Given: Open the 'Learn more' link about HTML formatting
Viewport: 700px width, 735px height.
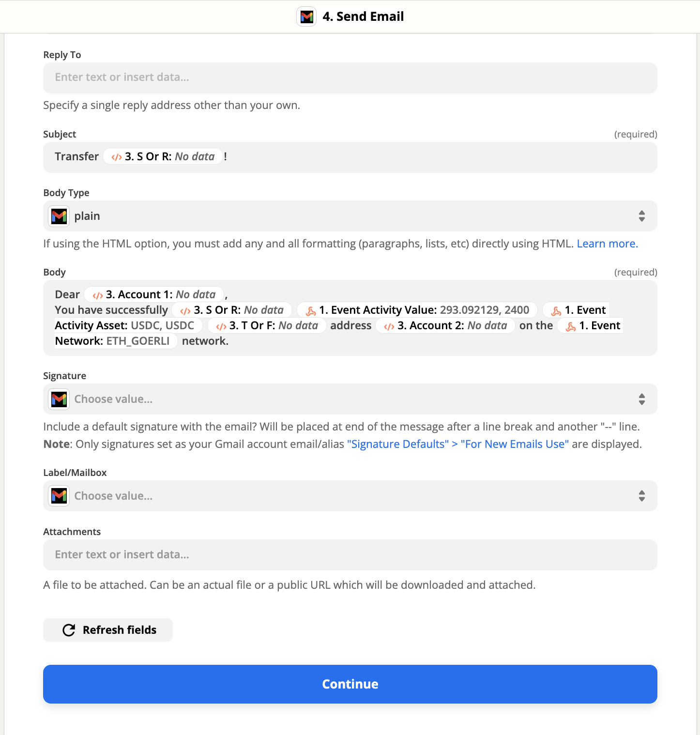Looking at the screenshot, I should [607, 244].
